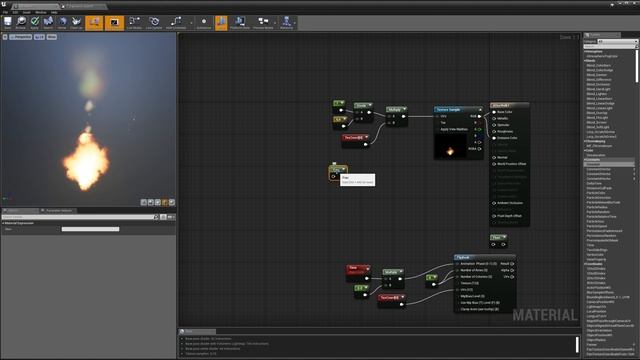Click the Palette list scrollbar

click(637, 65)
